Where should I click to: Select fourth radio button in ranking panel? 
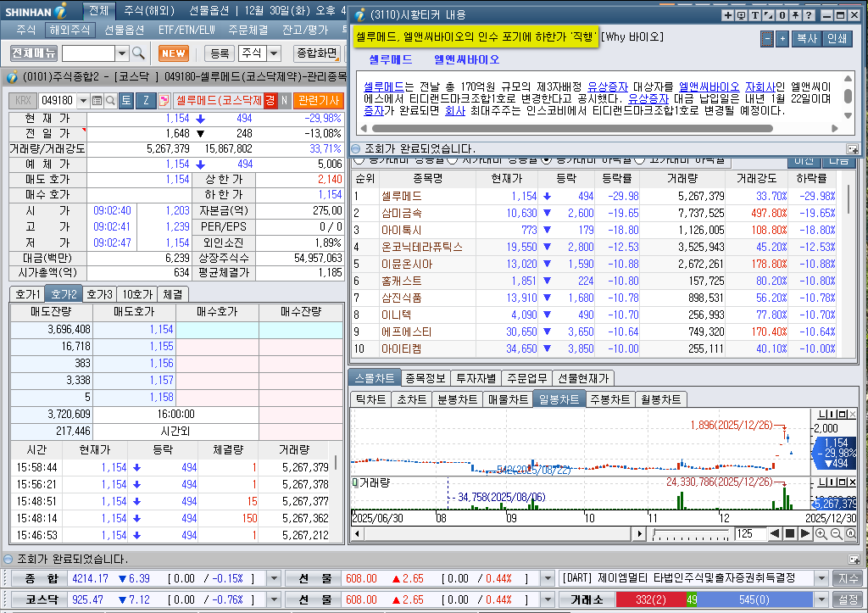(x=640, y=160)
